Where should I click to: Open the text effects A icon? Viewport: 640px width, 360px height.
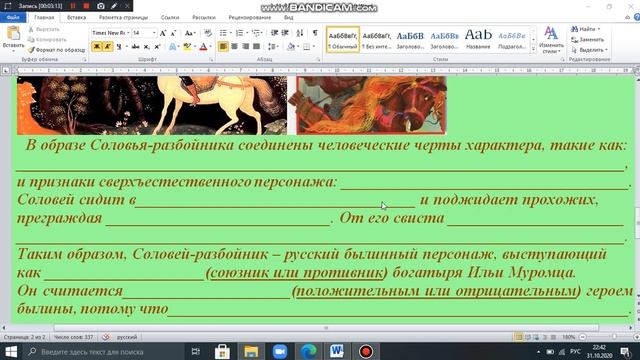click(173, 47)
